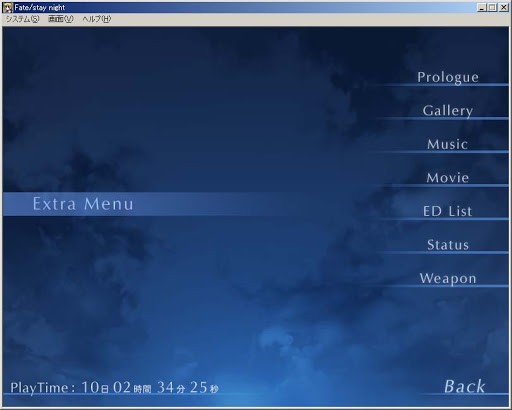512x410 pixels.
Task: Open the Music player menu
Action: [x=448, y=144]
